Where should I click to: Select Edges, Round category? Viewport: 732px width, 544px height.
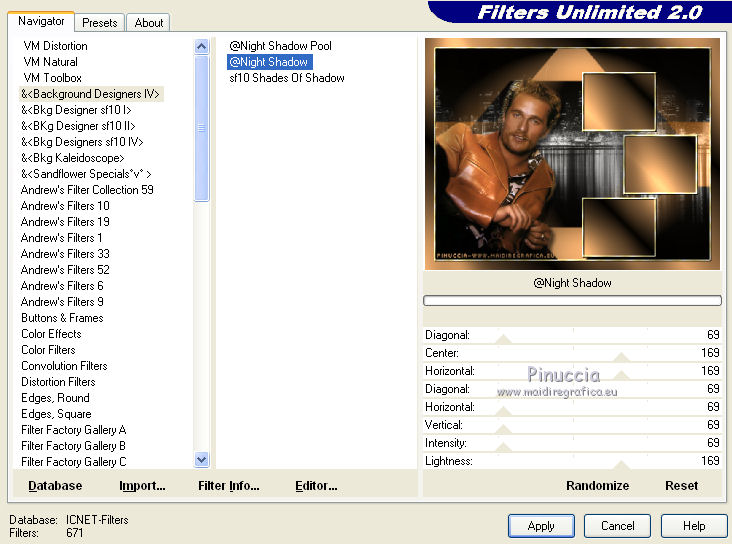[x=56, y=397]
